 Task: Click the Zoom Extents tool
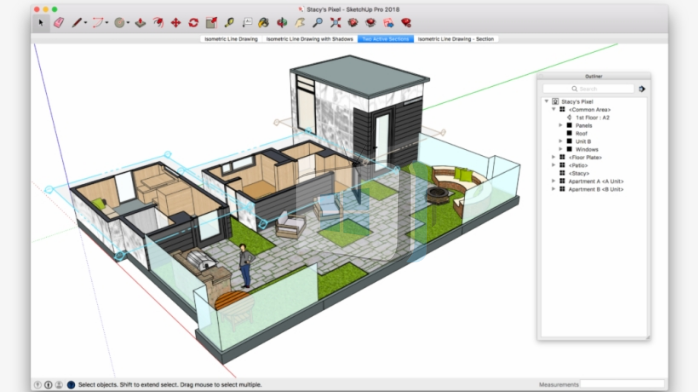coord(335,23)
